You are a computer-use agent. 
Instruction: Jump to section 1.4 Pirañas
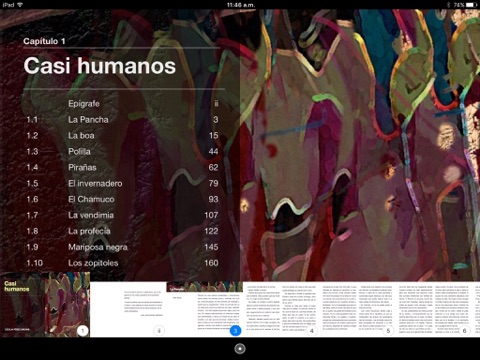point(122,168)
